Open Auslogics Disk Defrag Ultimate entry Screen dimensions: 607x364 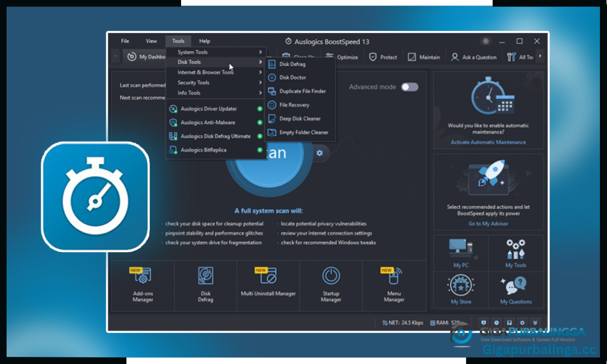[216, 136]
